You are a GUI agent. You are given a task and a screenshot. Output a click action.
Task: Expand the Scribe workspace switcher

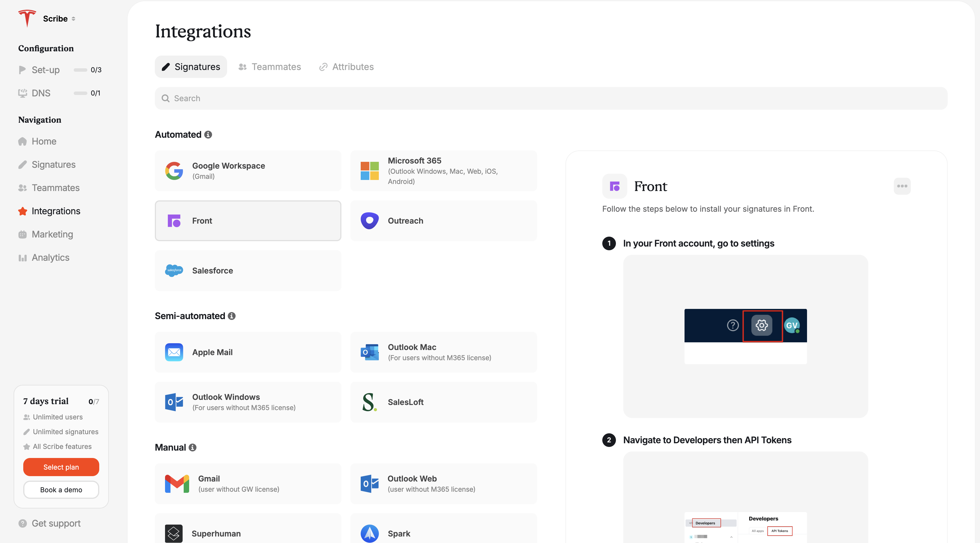click(x=59, y=19)
